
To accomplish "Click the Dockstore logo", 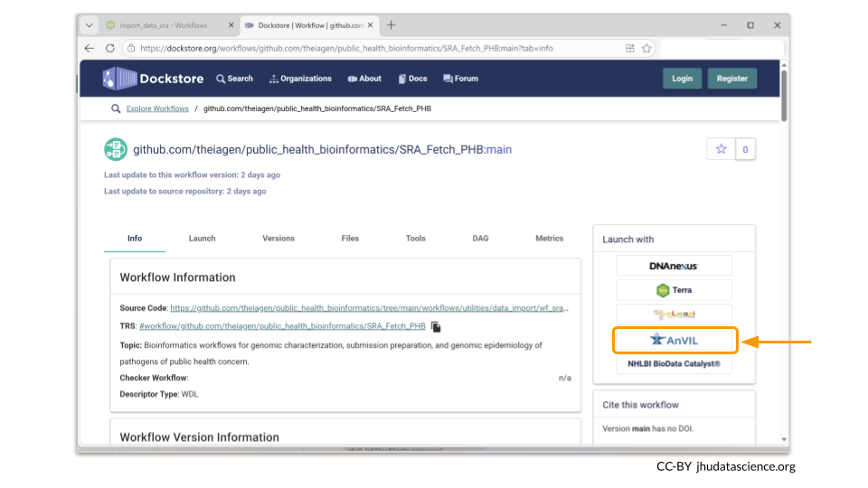I will point(153,79).
